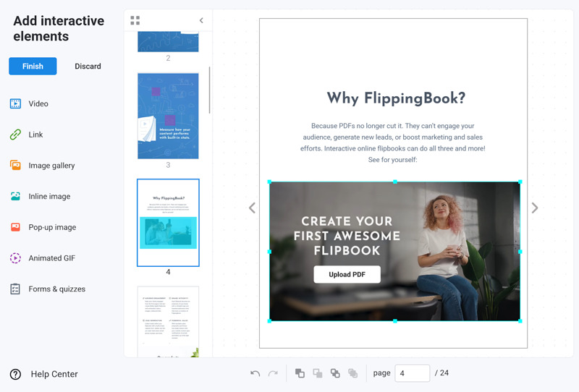
Task: Click the bring to front icon
Action: (x=300, y=373)
